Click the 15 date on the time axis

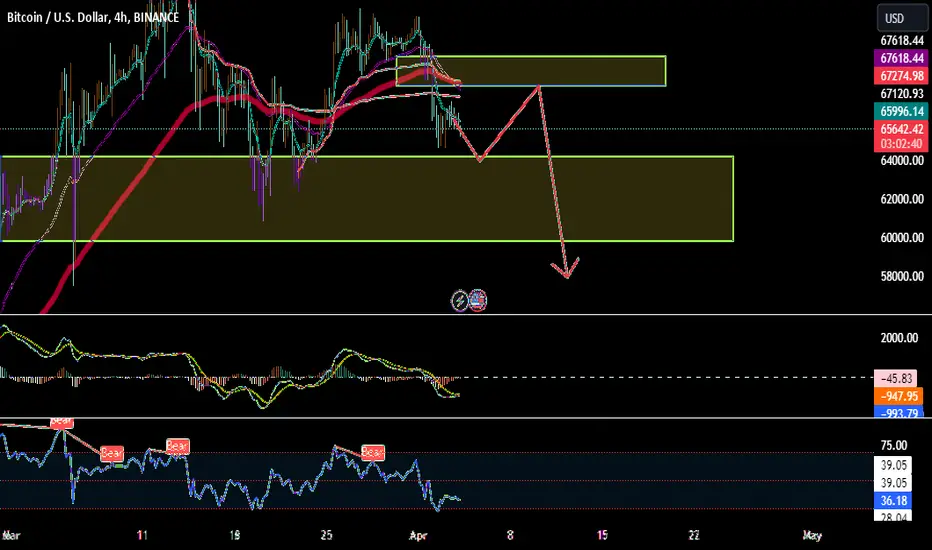[x=602, y=535]
